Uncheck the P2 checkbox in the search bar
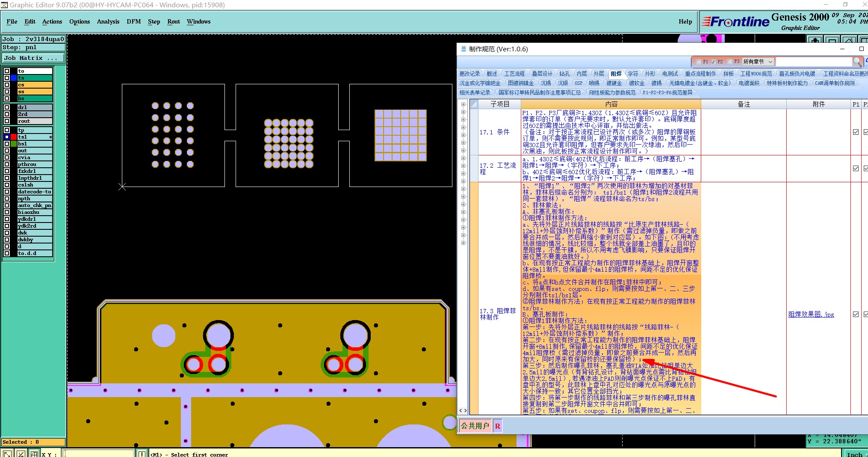 [x=713, y=62]
